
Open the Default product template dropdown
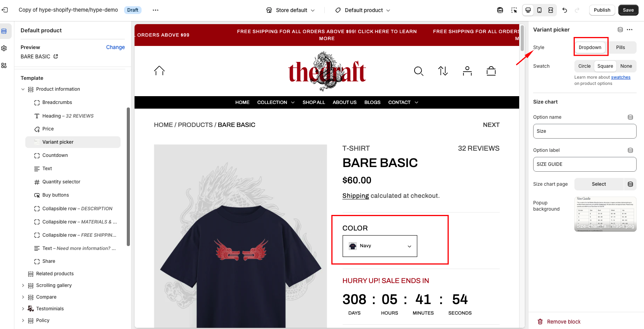click(363, 10)
